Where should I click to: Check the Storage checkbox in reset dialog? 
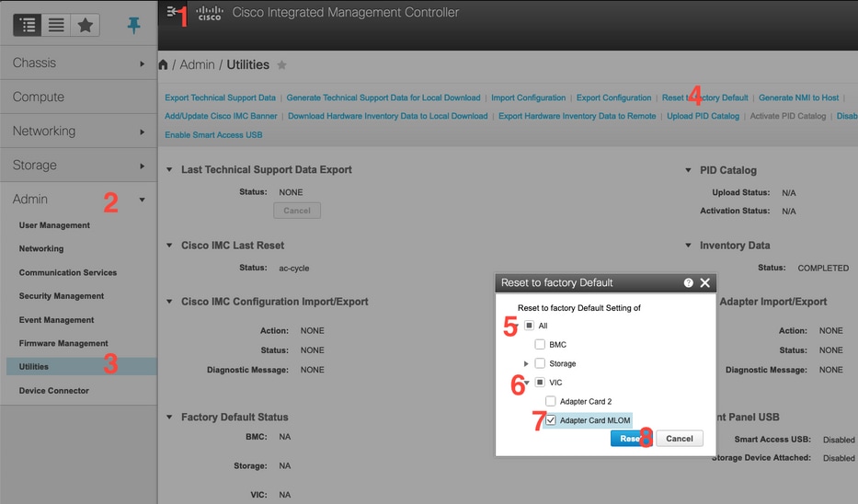tap(540, 363)
